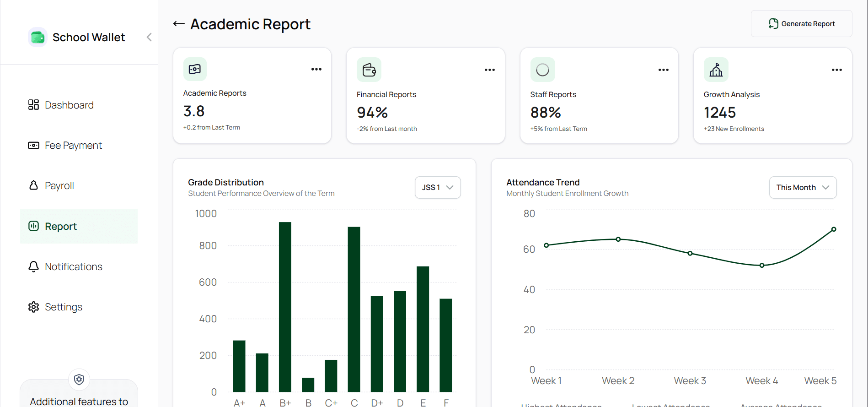
Task: Expand the This Month period dropdown
Action: pos(803,187)
